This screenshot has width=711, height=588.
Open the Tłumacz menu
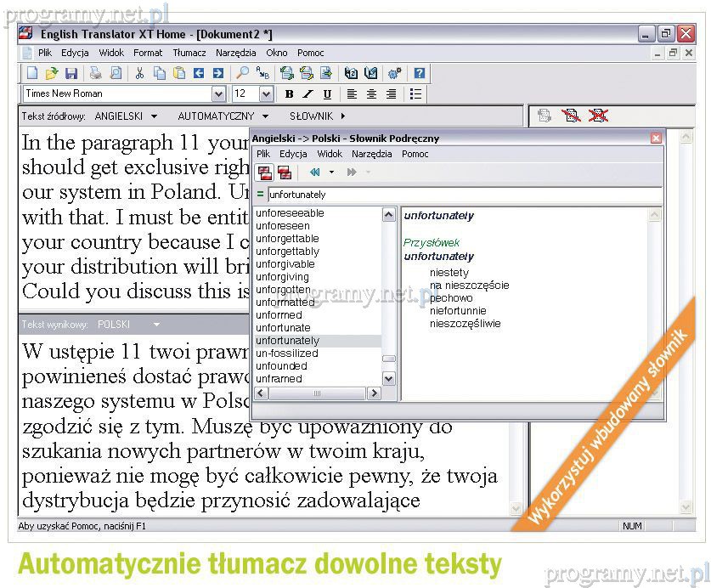click(x=189, y=53)
